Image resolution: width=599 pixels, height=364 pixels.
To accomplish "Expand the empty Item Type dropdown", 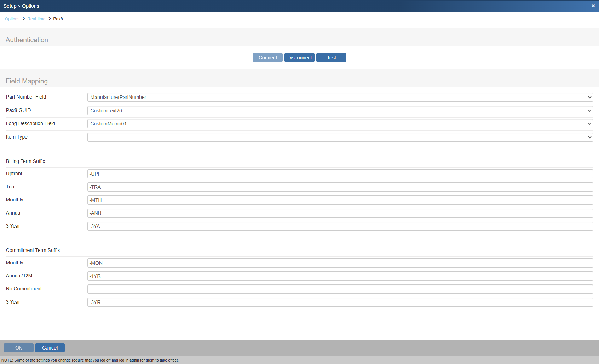I will click(340, 137).
